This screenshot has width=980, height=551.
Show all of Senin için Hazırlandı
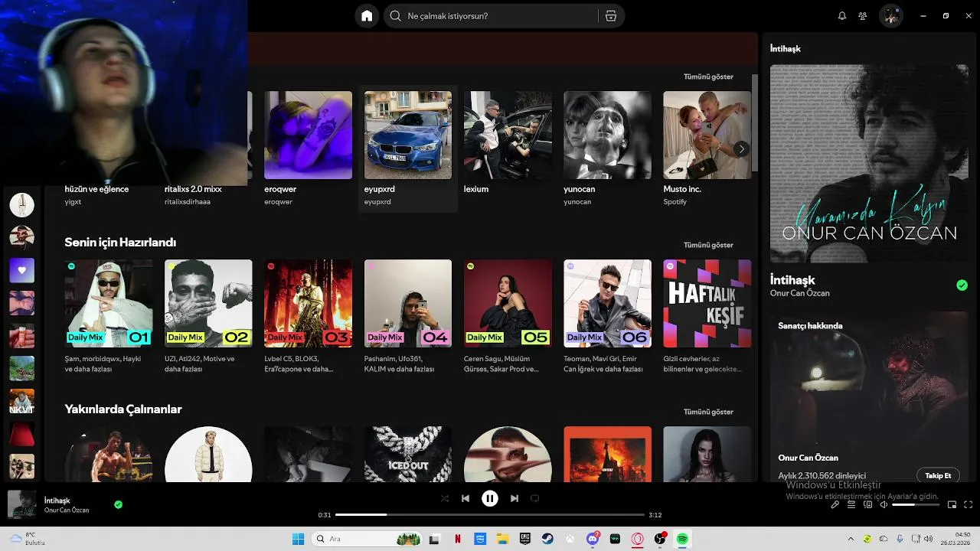(708, 245)
